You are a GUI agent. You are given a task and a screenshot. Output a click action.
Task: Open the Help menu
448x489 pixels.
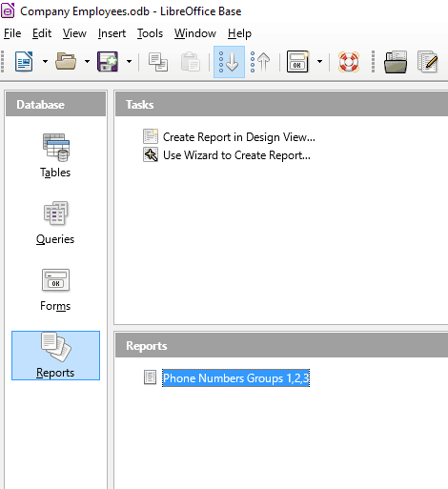(x=239, y=33)
